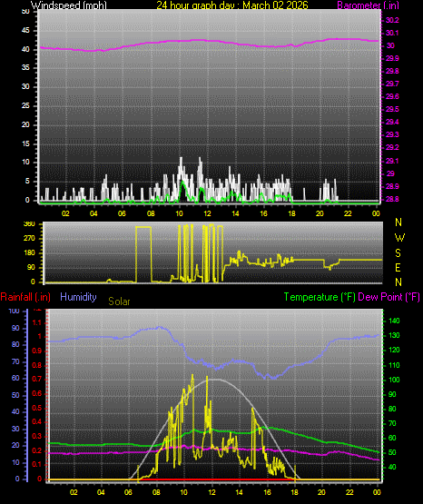Click the 0.5 rainfall scale value

point(37,408)
